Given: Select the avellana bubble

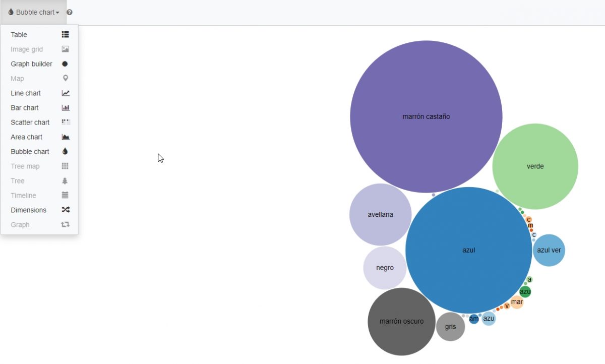Looking at the screenshot, I should click(x=381, y=214).
